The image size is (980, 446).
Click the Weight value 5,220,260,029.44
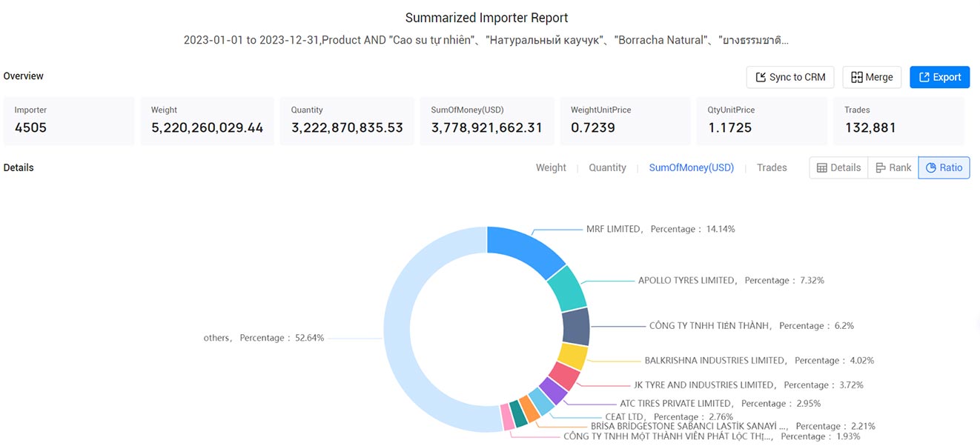pyautogui.click(x=208, y=127)
